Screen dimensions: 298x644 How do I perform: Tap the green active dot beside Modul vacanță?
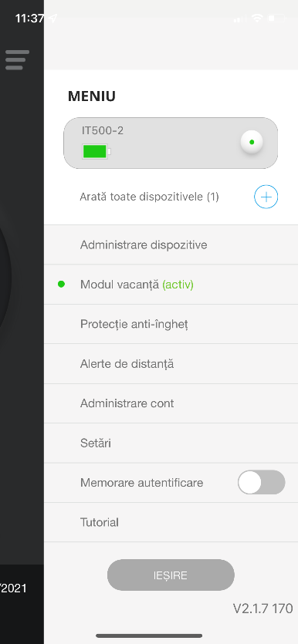coord(61,285)
